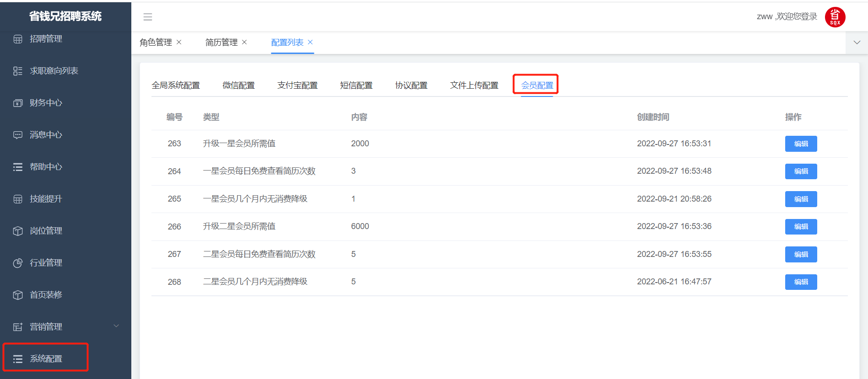Open 求职意向列表 in the sidebar
Viewport: 868px width, 379px height.
[x=54, y=71]
